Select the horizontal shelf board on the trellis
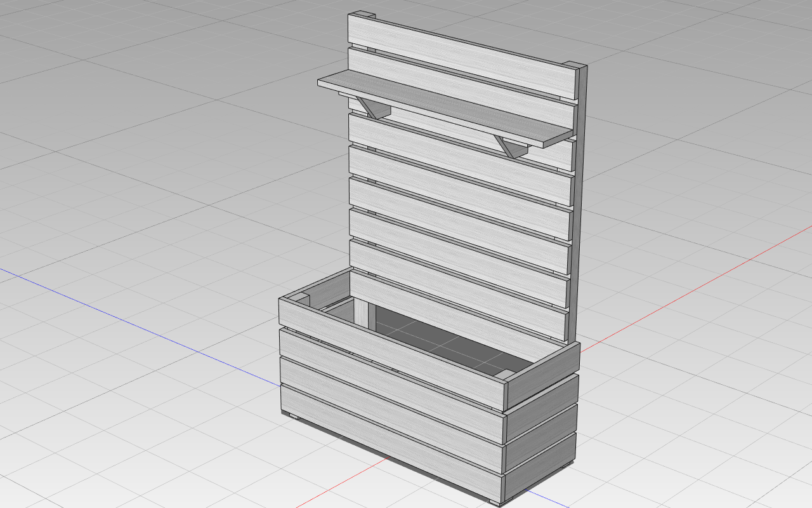Image resolution: width=812 pixels, height=508 pixels. [x=444, y=108]
